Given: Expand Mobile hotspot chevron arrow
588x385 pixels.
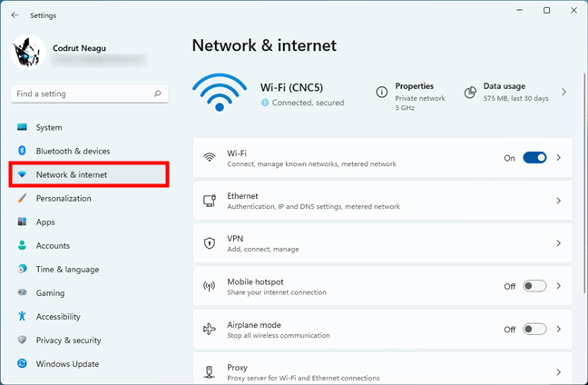Looking at the screenshot, I should 559,286.
